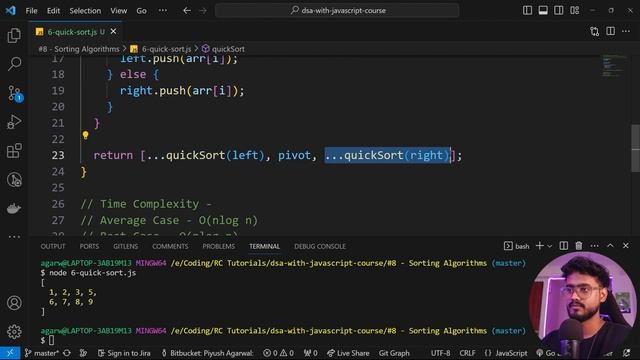Image resolution: width=640 pixels, height=360 pixels.
Task: Open editor More Actions ellipsis
Action: (x=626, y=31)
